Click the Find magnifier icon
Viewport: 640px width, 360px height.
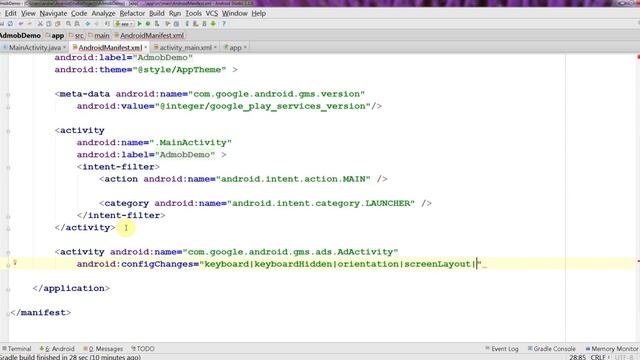(x=68, y=24)
